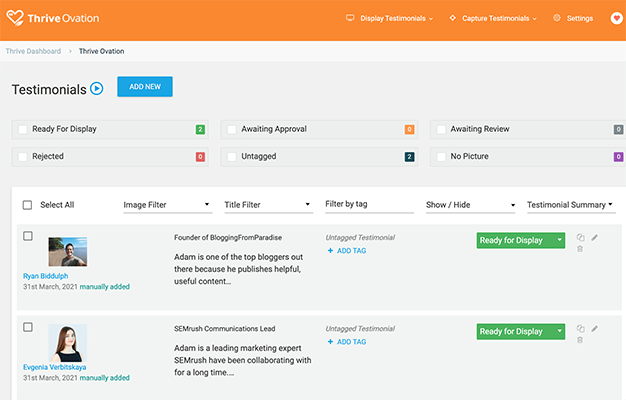The height and width of the screenshot is (400, 626).
Task: Check the Select All checkbox
Action: coord(27,204)
